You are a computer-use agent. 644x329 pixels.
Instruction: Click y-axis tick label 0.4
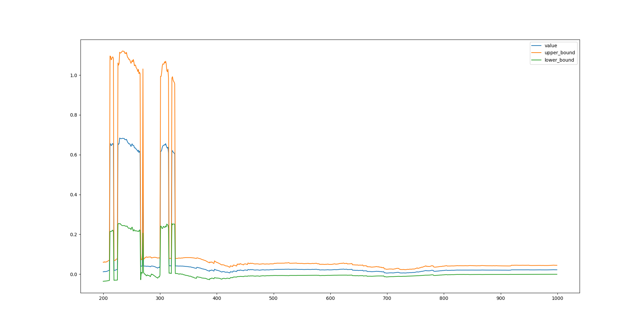tap(73, 195)
